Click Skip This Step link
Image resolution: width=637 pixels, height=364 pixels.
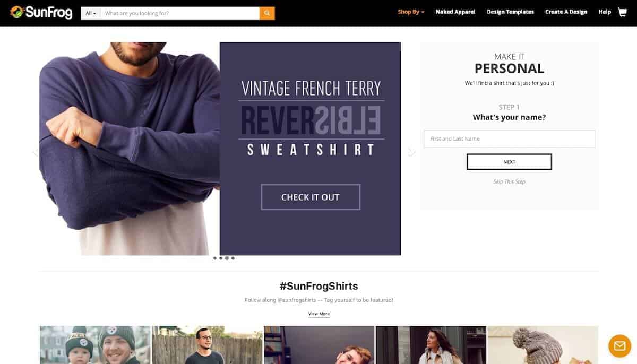(509, 181)
